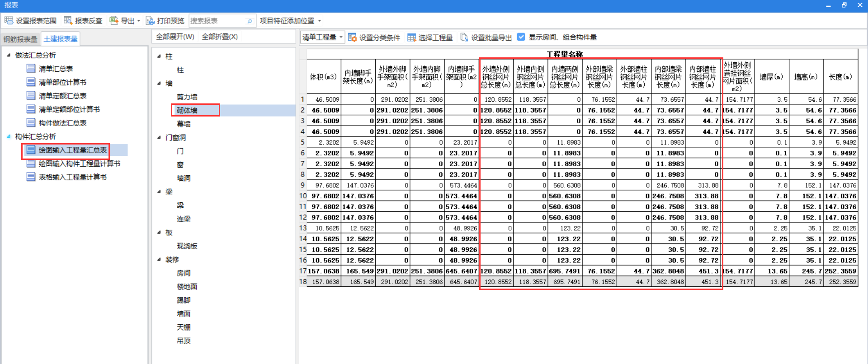Collapse the 梁 category node
868x364 pixels.
[x=159, y=192]
